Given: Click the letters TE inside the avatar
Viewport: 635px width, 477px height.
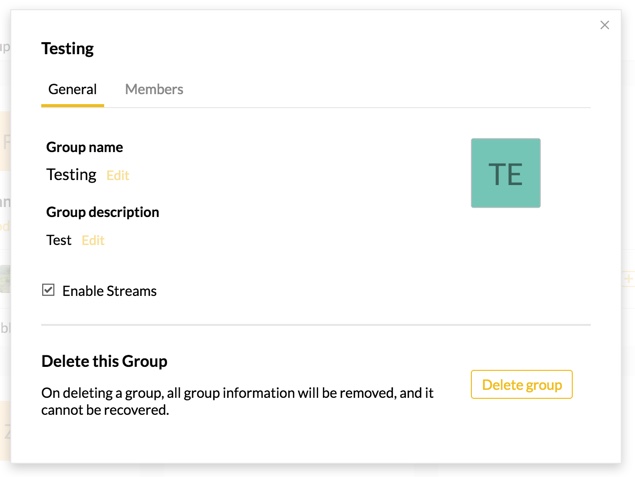Looking at the screenshot, I should click(x=505, y=175).
